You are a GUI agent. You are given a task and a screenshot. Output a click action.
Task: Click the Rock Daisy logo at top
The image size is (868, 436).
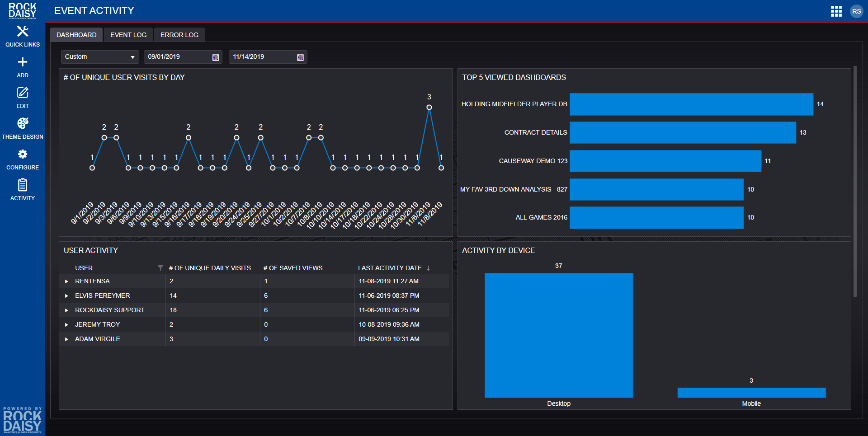point(23,11)
